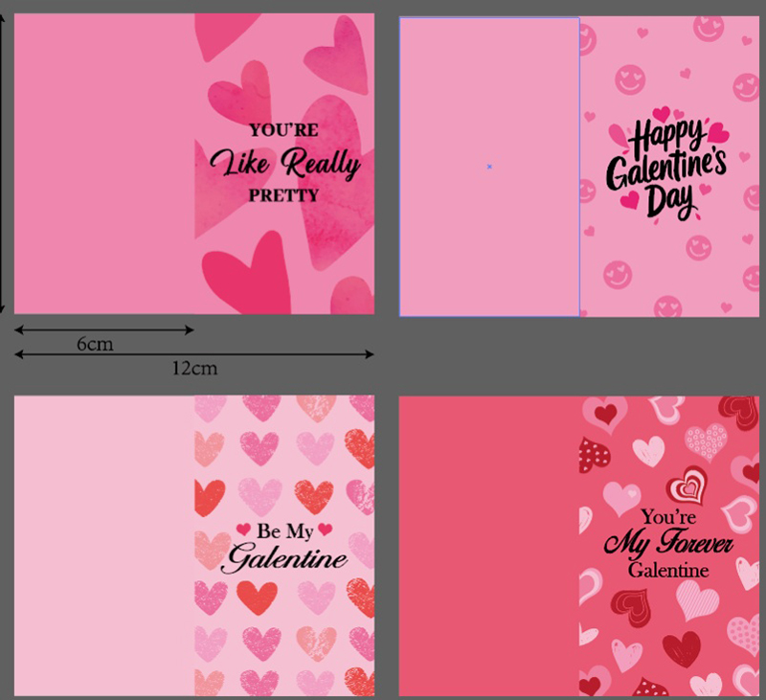
Task: Click the large hot-pink heart at bottom of first card
Action: (x=247, y=273)
